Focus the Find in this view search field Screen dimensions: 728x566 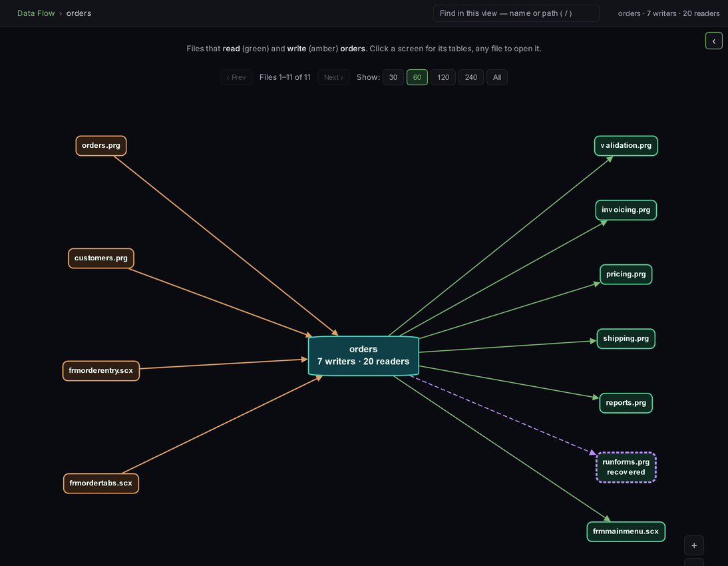click(516, 13)
